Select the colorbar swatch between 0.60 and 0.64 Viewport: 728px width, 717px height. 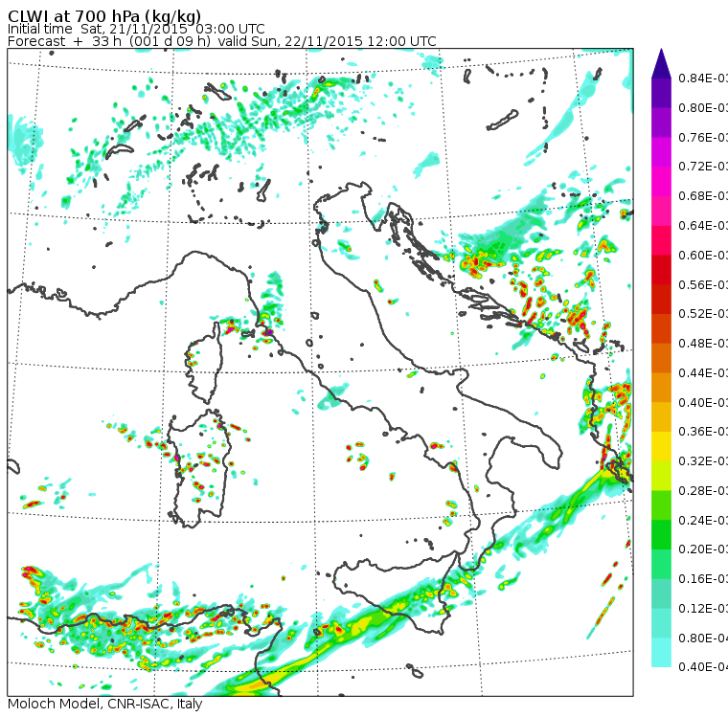(x=661, y=240)
